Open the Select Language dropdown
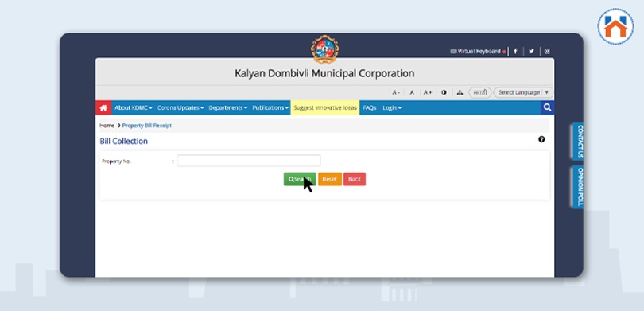 pyautogui.click(x=523, y=92)
